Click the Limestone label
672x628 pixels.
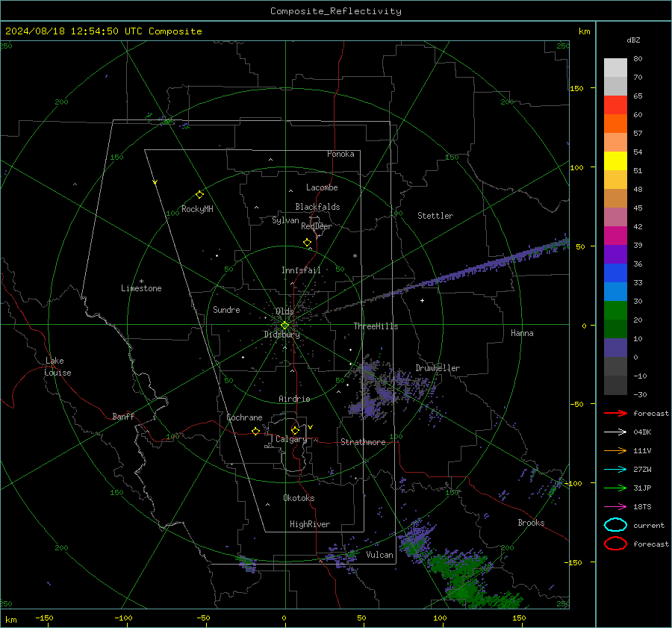pos(141,288)
